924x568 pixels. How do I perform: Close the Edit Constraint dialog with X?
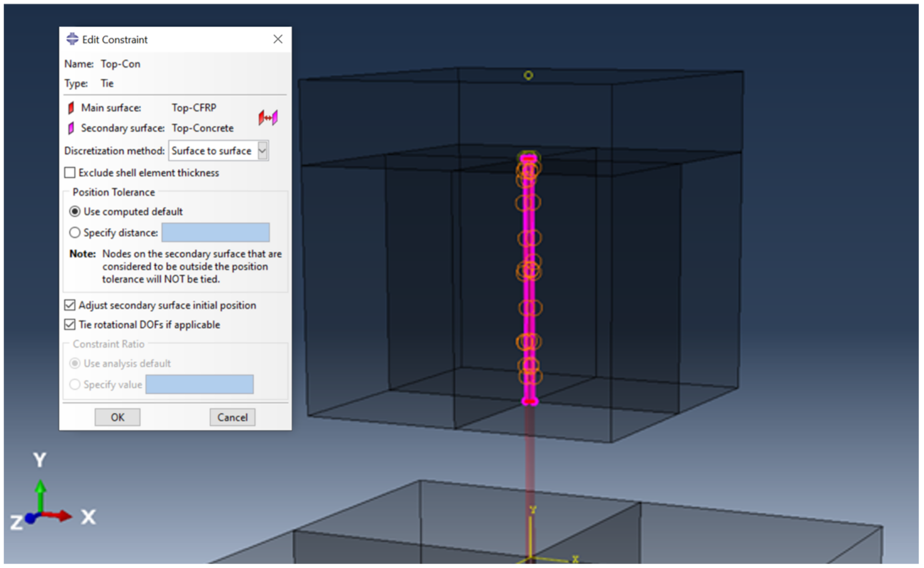pos(278,39)
